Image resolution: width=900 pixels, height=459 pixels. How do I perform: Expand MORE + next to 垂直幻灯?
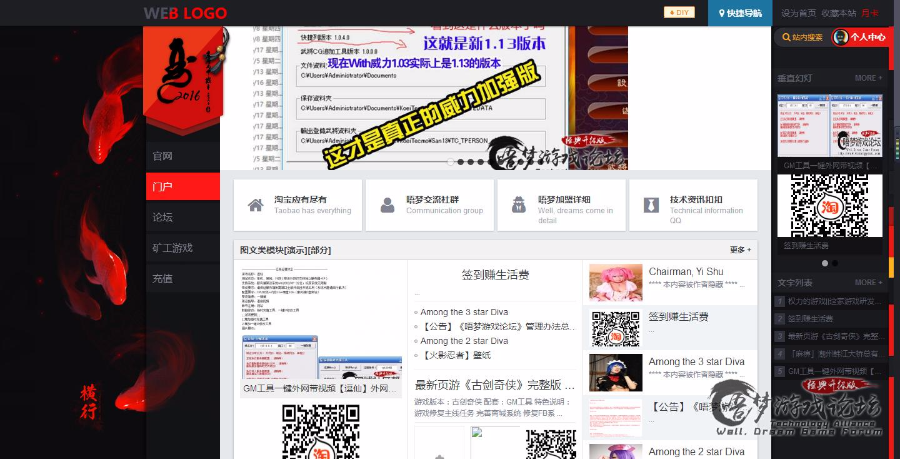pyautogui.click(x=868, y=78)
